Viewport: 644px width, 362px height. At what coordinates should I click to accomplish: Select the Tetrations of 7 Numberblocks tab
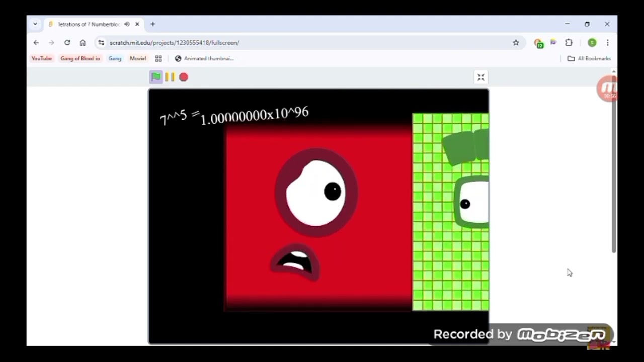88,24
